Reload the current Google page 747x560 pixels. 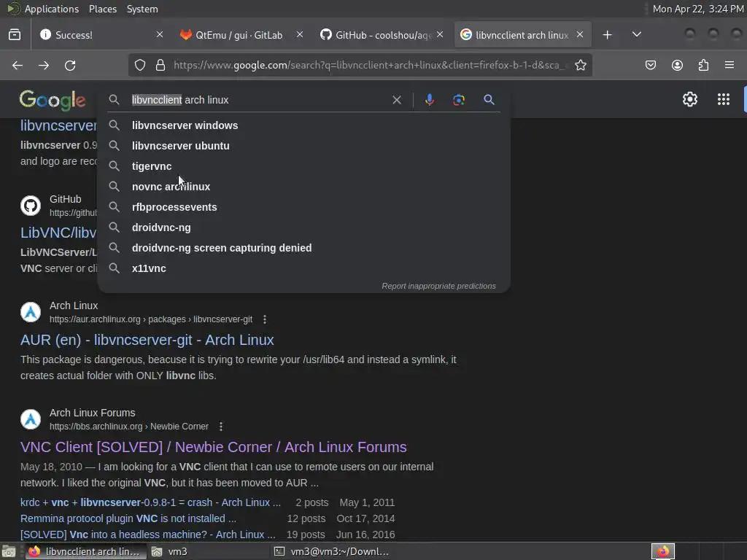70,65
